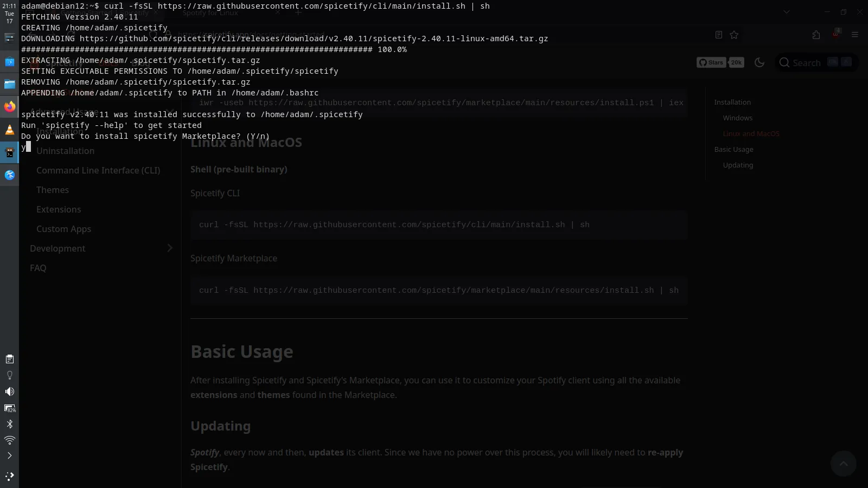Show hidden system tray icons arrow
Screen dimensions: 868x488
click(x=9, y=455)
